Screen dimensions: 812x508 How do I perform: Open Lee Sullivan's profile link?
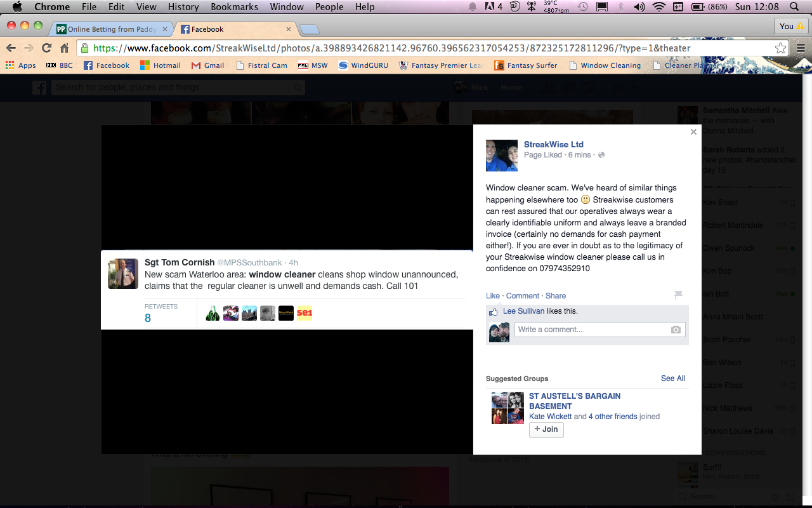tap(523, 311)
